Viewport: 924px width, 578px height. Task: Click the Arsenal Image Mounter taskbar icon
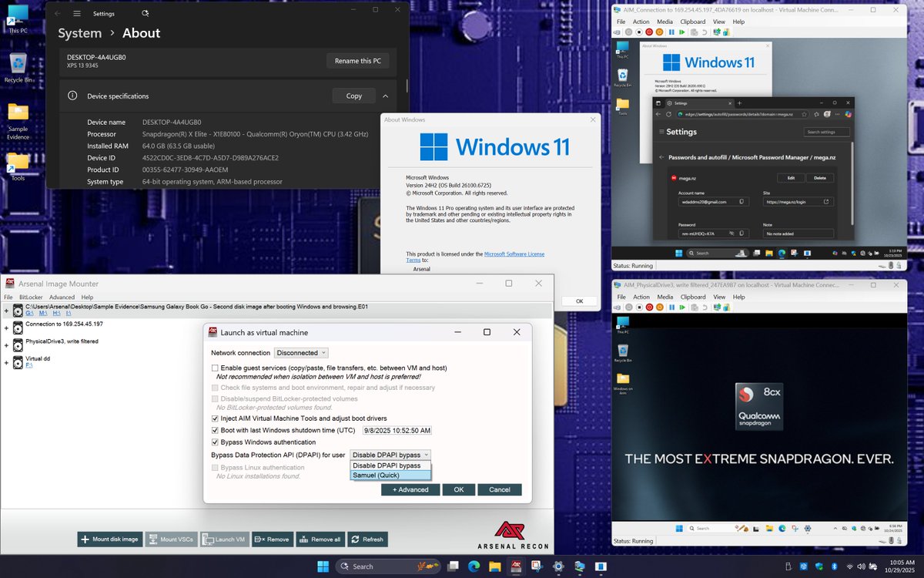(x=516, y=566)
